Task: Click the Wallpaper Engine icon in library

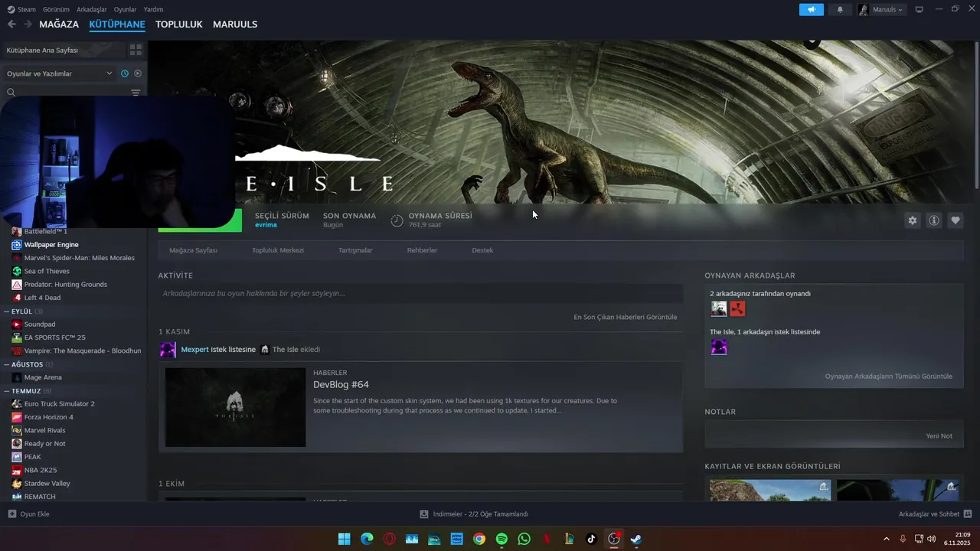Action: click(x=17, y=245)
